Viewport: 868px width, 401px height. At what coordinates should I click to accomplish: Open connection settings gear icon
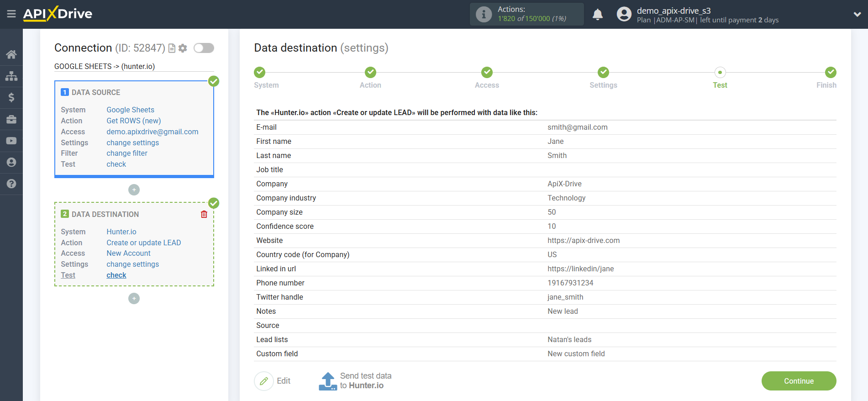(183, 48)
